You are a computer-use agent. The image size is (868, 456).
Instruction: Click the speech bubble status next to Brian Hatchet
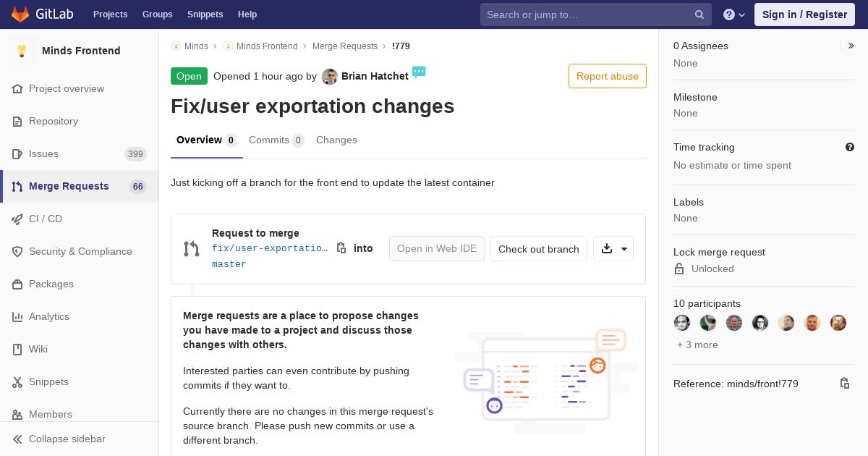click(419, 72)
